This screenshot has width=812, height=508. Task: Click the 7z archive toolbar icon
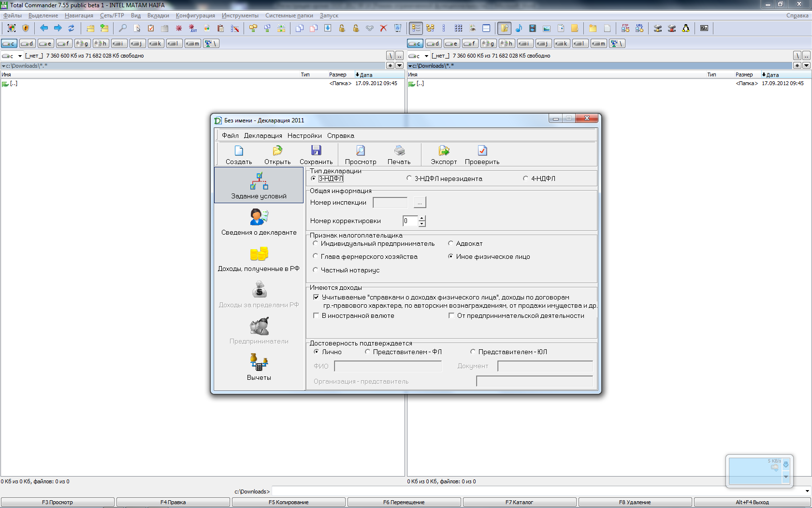(704, 28)
